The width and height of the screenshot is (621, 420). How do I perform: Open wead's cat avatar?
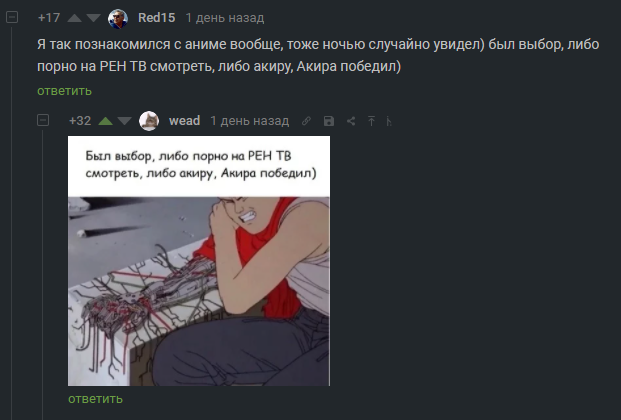(149, 121)
